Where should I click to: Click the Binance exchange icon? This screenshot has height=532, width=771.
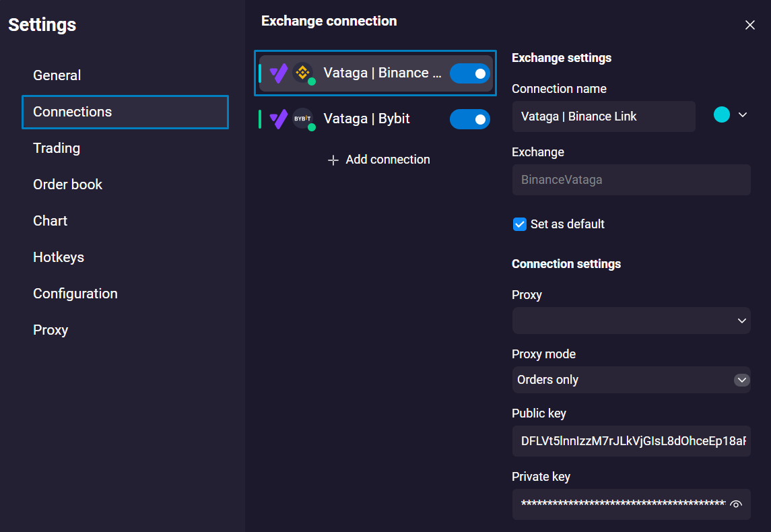pyautogui.click(x=303, y=73)
